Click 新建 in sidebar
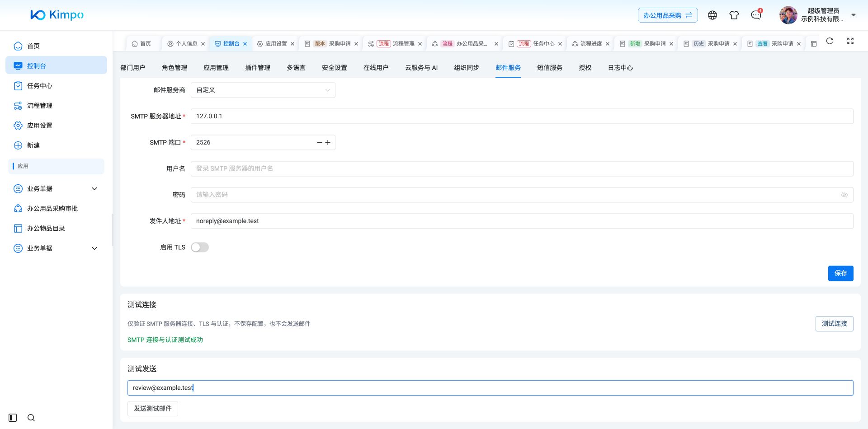Image resolution: width=868 pixels, height=429 pixels. click(x=56, y=145)
